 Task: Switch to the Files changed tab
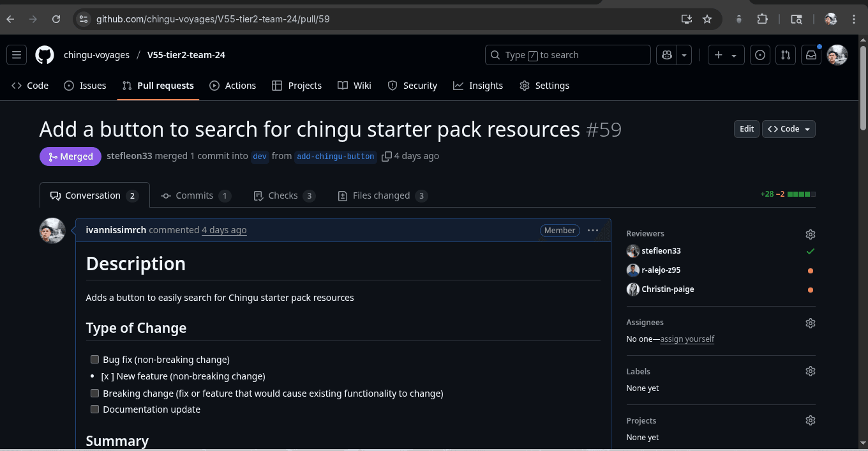point(382,195)
